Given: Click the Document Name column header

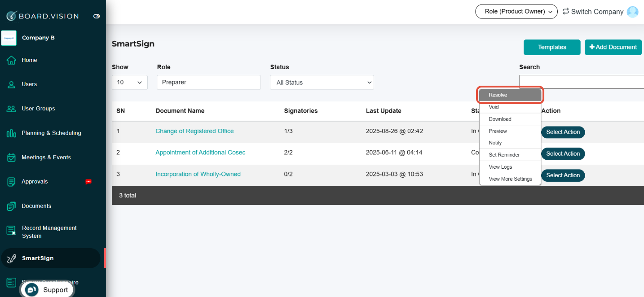Looking at the screenshot, I should [180, 111].
